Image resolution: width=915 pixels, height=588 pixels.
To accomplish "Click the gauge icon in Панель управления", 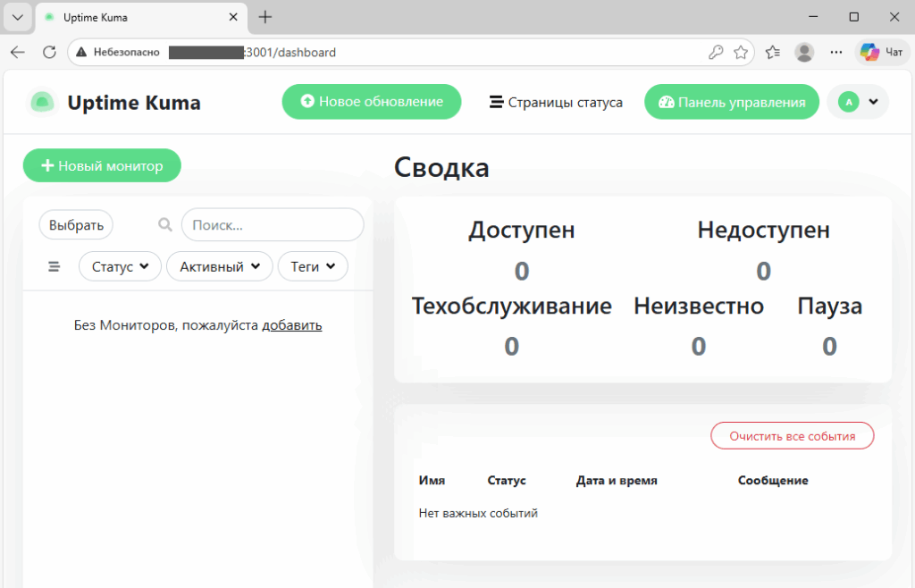I will pos(666,102).
